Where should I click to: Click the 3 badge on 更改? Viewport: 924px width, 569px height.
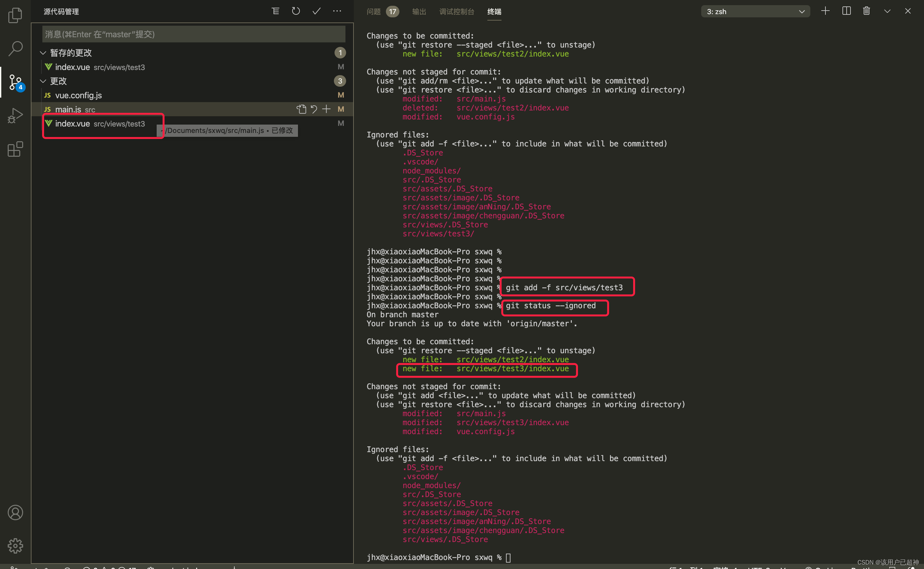click(340, 81)
